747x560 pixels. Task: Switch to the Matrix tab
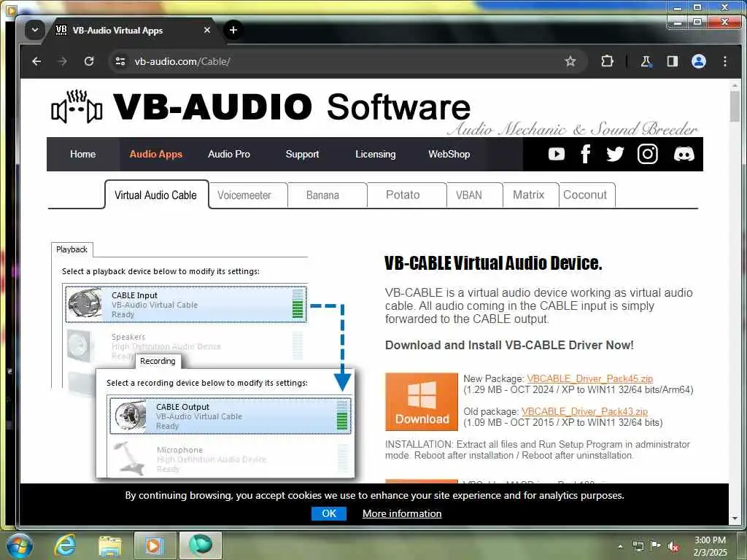click(530, 195)
